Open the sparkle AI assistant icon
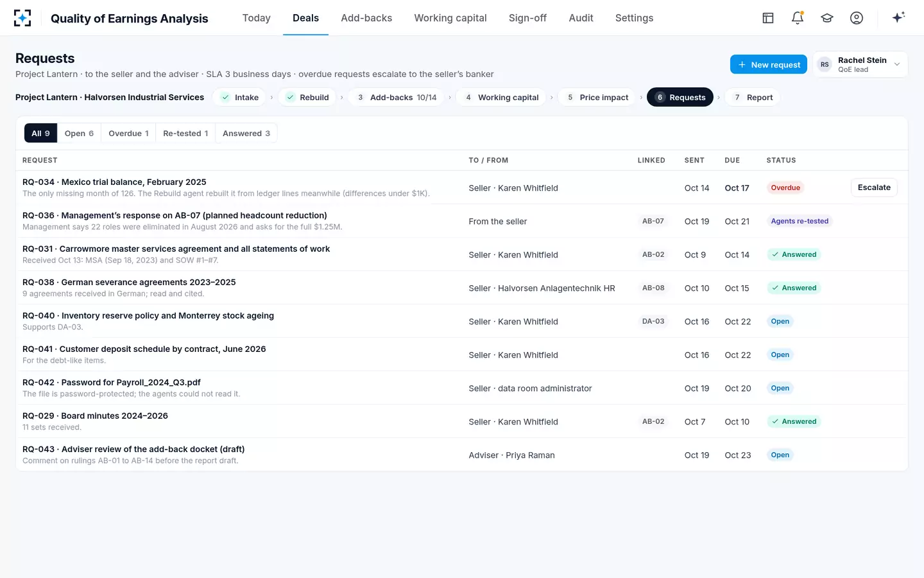 (x=898, y=17)
